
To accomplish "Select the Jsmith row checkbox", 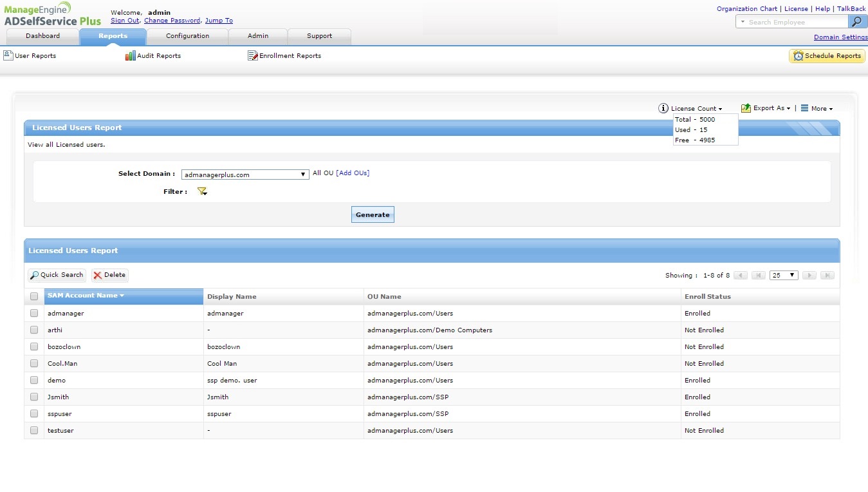I will (34, 397).
